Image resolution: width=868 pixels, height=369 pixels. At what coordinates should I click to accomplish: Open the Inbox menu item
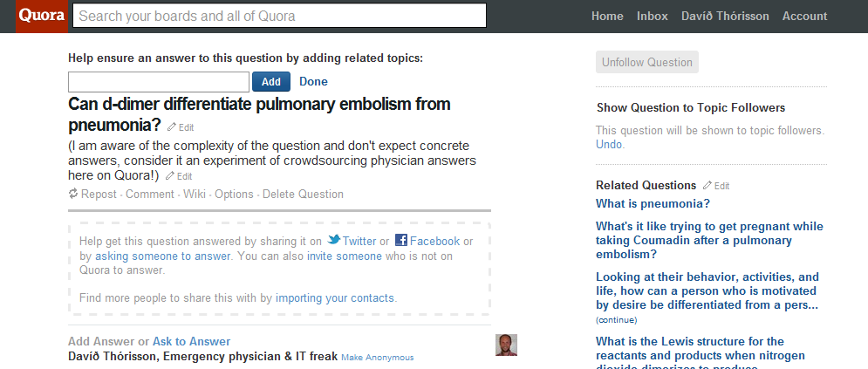(653, 16)
